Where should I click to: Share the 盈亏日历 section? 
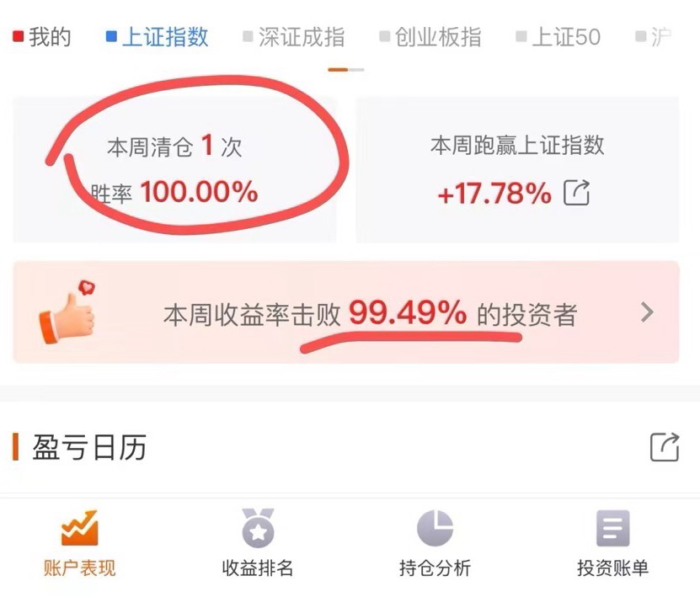click(x=665, y=447)
